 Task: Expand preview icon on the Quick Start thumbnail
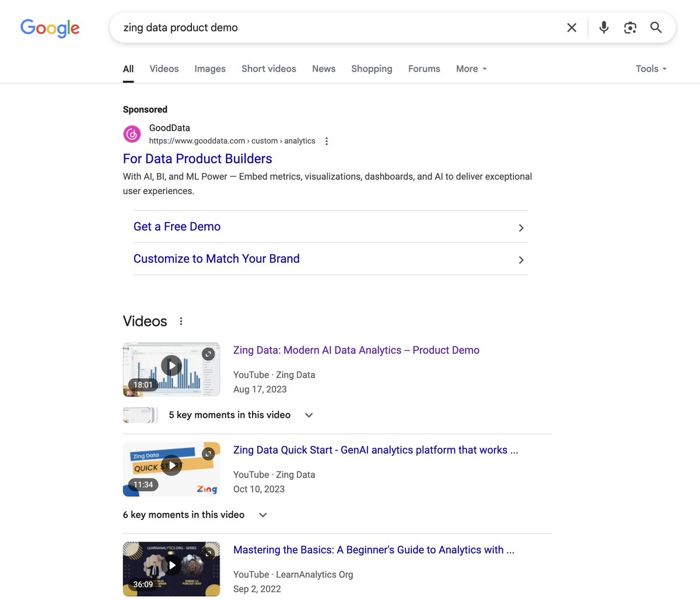click(208, 454)
